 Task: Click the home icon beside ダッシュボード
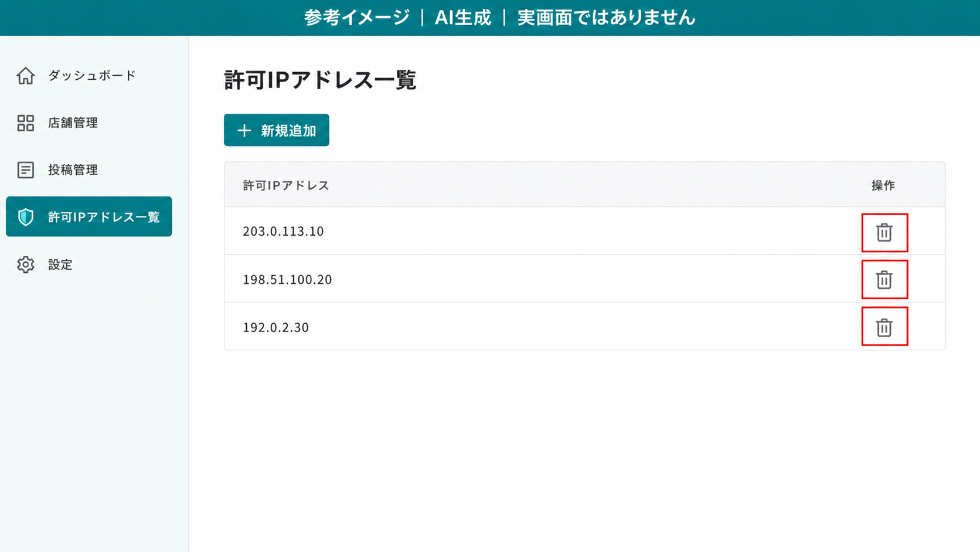pos(25,76)
